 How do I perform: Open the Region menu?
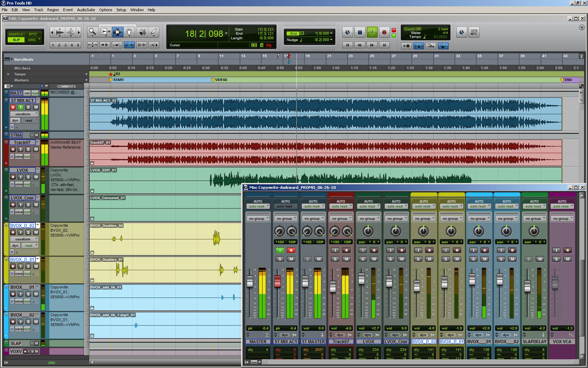tap(53, 10)
